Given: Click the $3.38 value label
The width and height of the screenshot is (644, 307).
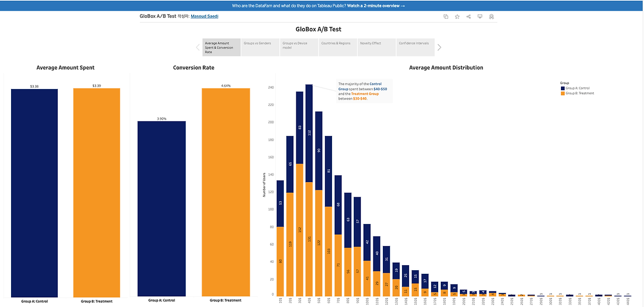Looking at the screenshot, I should point(34,87).
